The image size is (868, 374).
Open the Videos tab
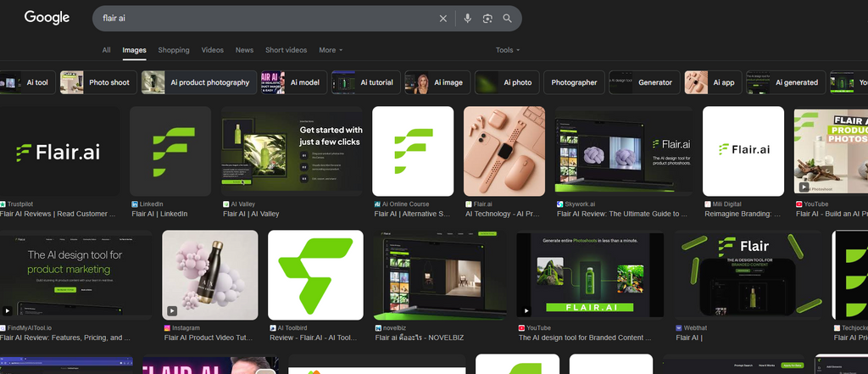click(213, 50)
